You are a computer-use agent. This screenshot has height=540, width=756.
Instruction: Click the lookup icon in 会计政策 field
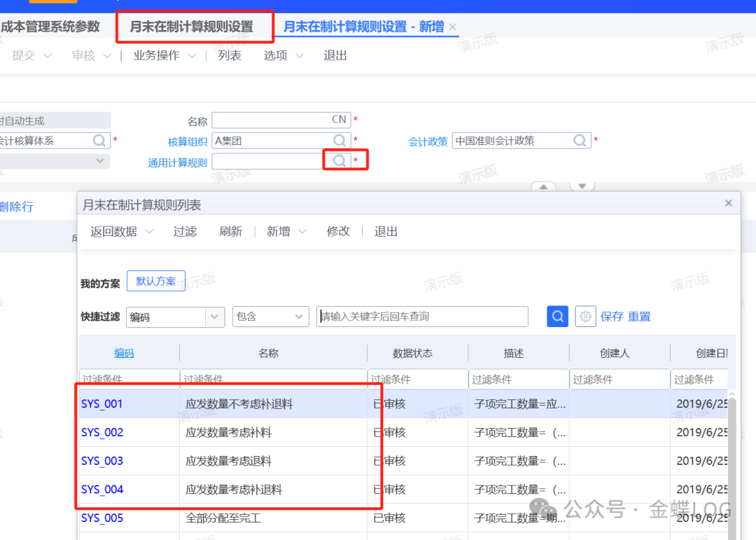580,141
